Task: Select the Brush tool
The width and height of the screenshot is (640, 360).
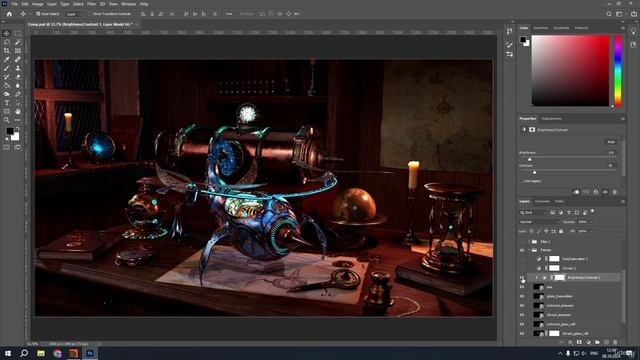Action: click(x=7, y=68)
